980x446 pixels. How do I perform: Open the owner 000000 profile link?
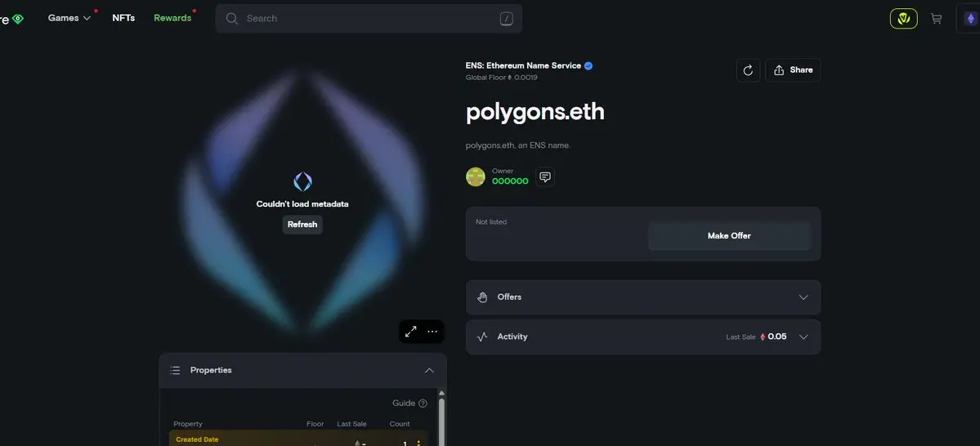(510, 181)
